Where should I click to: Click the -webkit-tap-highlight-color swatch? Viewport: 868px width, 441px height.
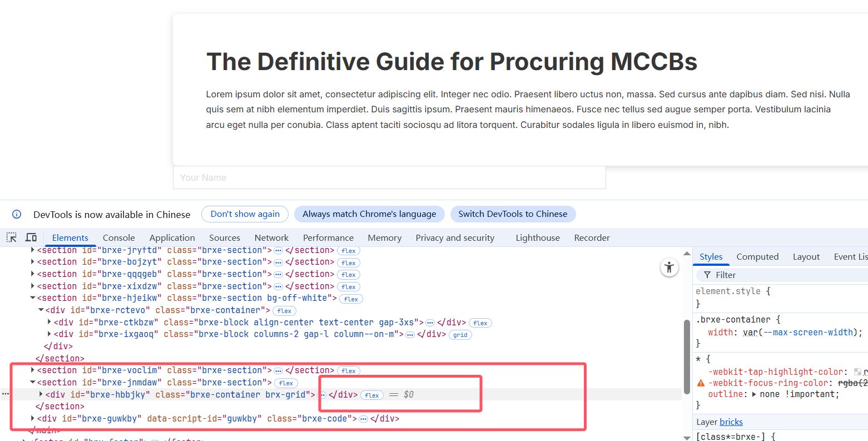coord(857,372)
